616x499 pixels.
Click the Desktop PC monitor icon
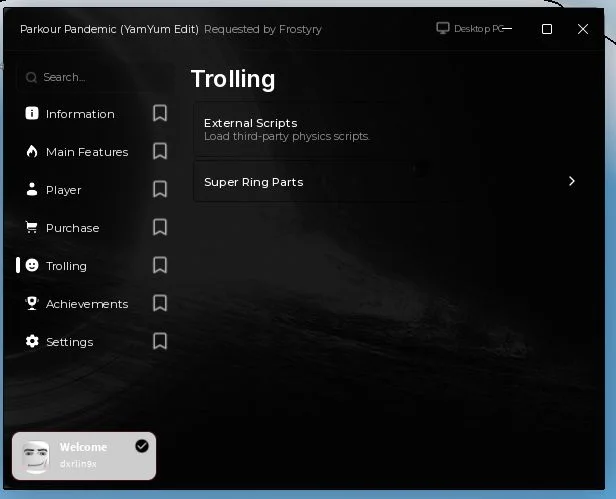click(443, 28)
